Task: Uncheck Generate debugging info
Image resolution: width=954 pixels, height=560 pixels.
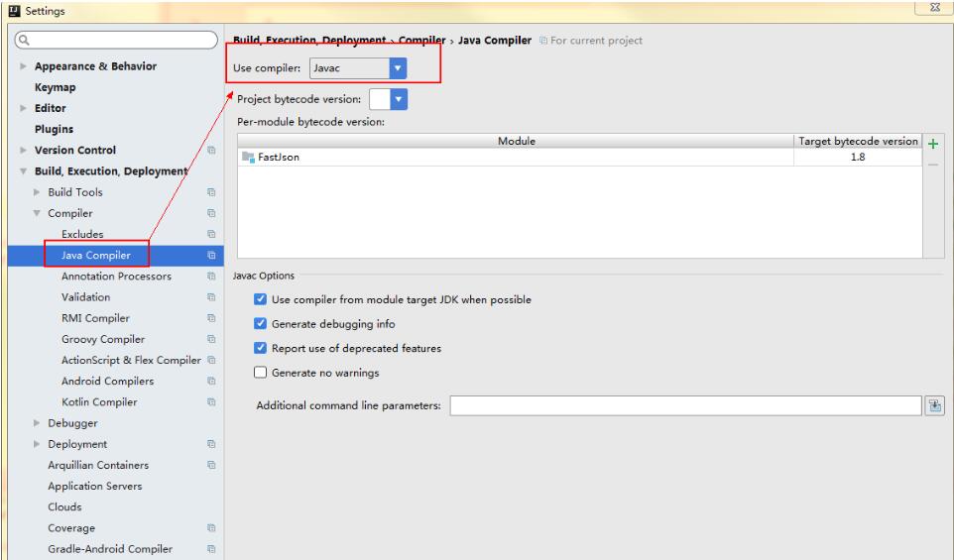Action: pos(261,324)
